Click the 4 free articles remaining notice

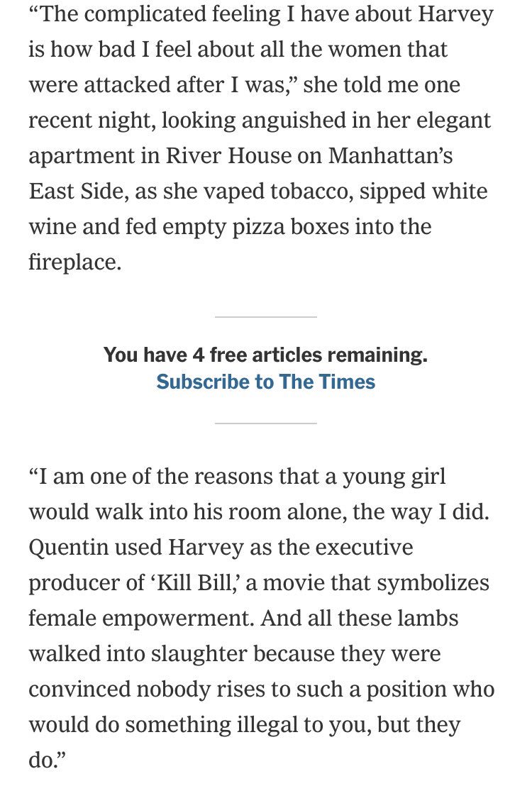point(266,355)
